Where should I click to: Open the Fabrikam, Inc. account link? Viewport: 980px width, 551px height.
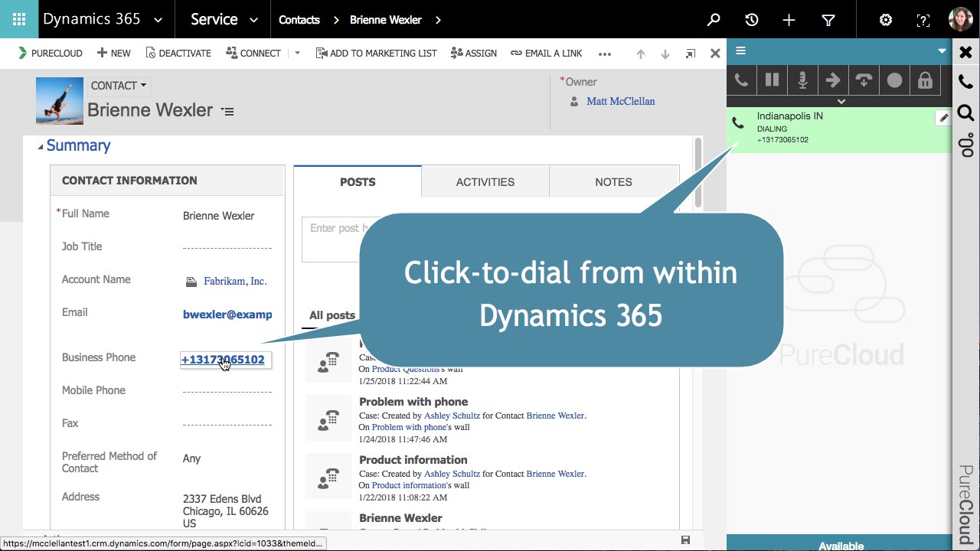(x=235, y=282)
